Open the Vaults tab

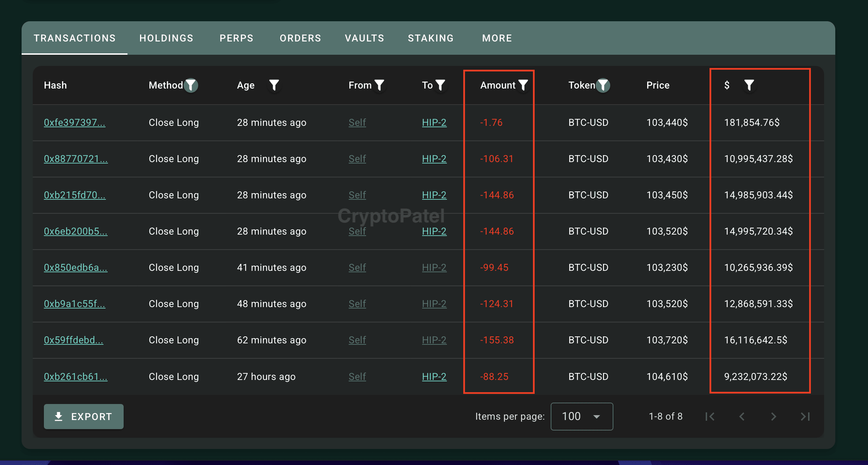click(x=364, y=38)
